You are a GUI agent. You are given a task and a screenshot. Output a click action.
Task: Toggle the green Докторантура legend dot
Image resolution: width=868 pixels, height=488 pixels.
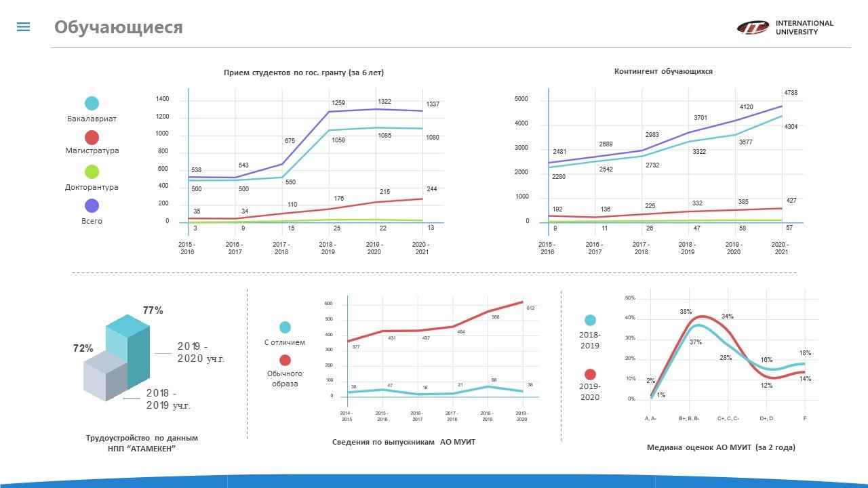pos(92,172)
